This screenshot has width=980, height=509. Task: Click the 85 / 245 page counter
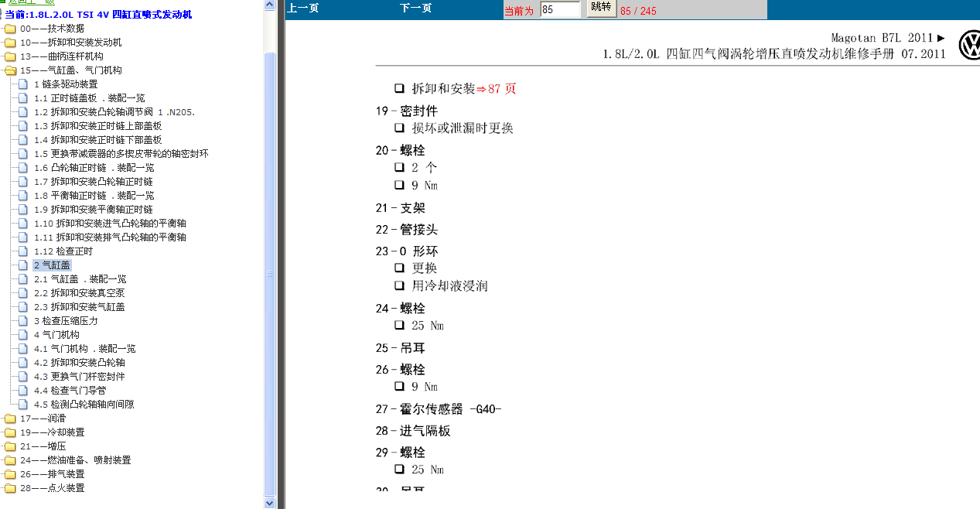pos(638,11)
